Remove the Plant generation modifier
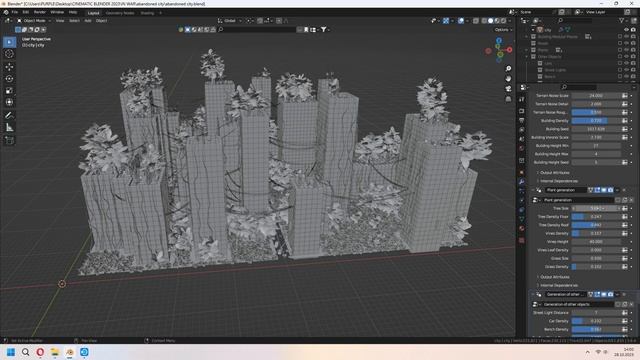Screen dimensions: 640x360 [624, 190]
